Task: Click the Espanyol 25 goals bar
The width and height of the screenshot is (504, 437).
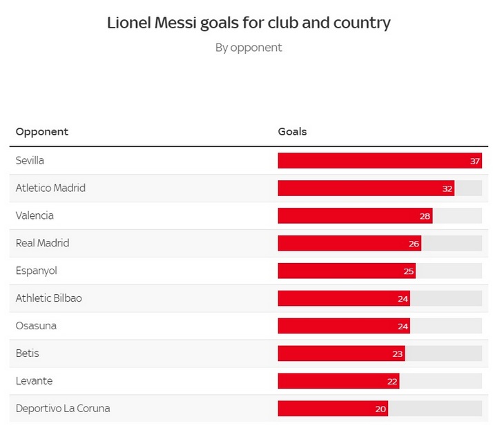Action: point(347,271)
